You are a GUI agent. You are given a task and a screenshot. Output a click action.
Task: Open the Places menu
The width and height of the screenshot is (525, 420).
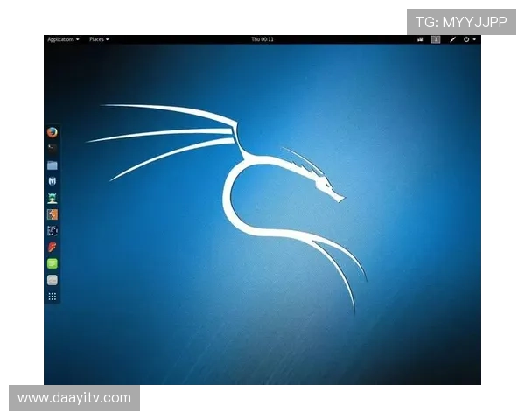point(98,39)
